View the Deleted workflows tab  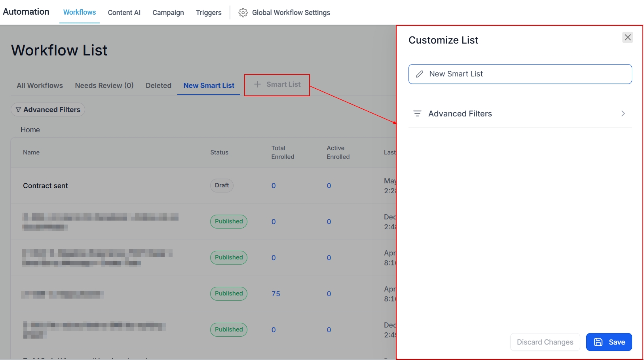158,86
